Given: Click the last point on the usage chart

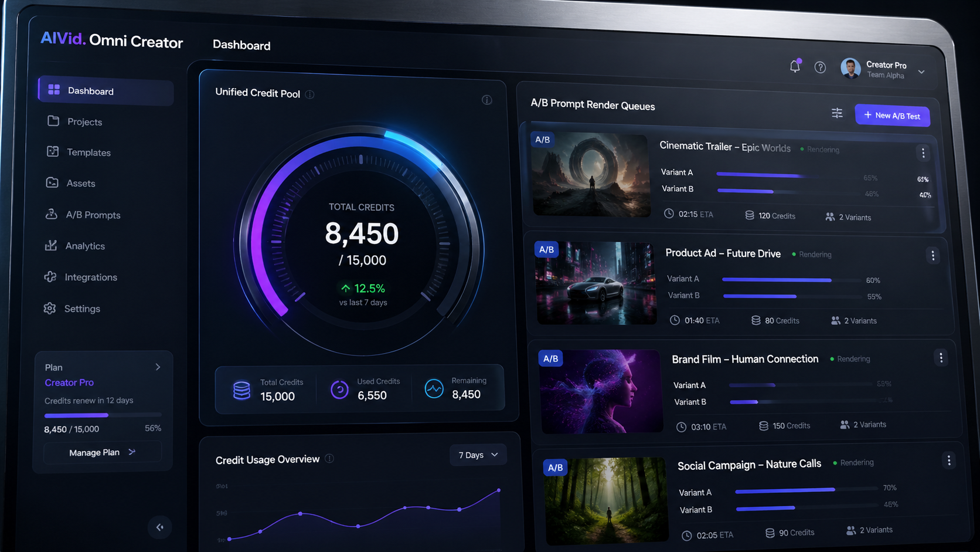Looking at the screenshot, I should coord(499,490).
